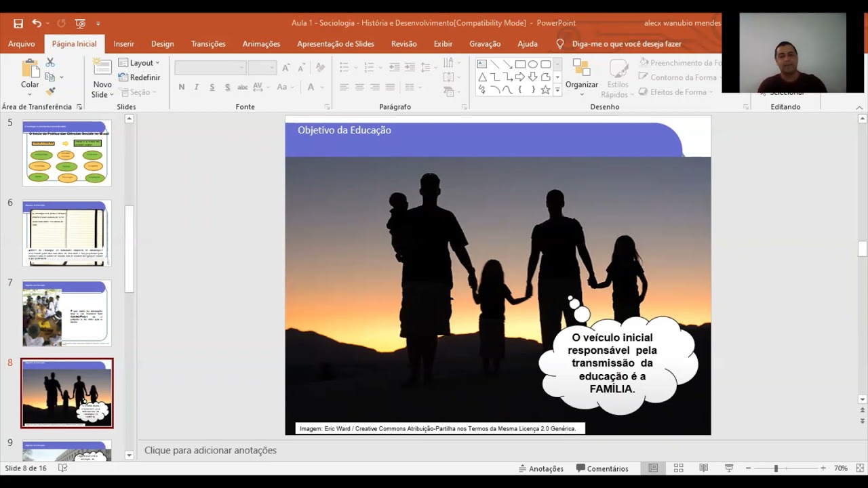Click the Redefinir button

click(x=139, y=77)
